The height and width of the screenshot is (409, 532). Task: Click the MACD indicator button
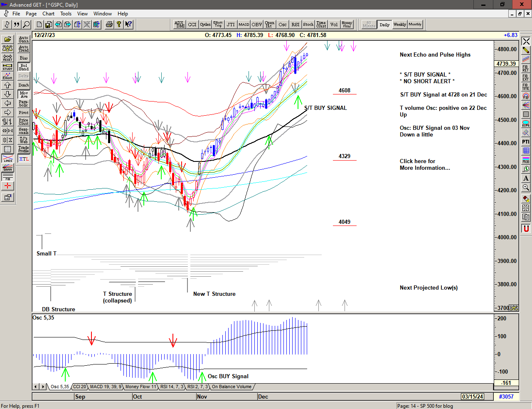[244, 25]
